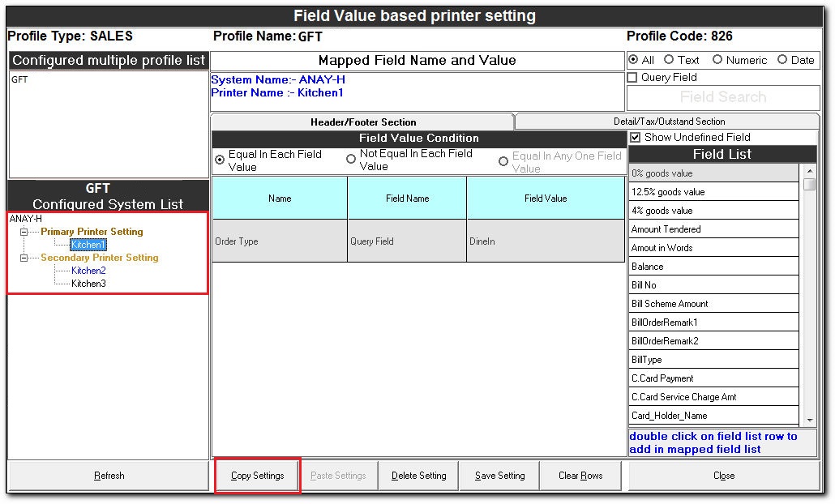
Task: Select C.Card Service Charge Amt row
Action: point(713,396)
